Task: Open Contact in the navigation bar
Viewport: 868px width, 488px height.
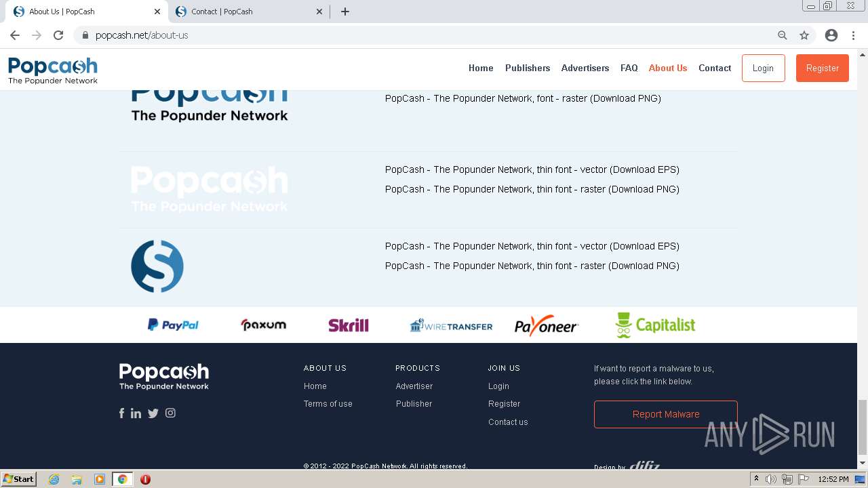Action: coord(715,68)
